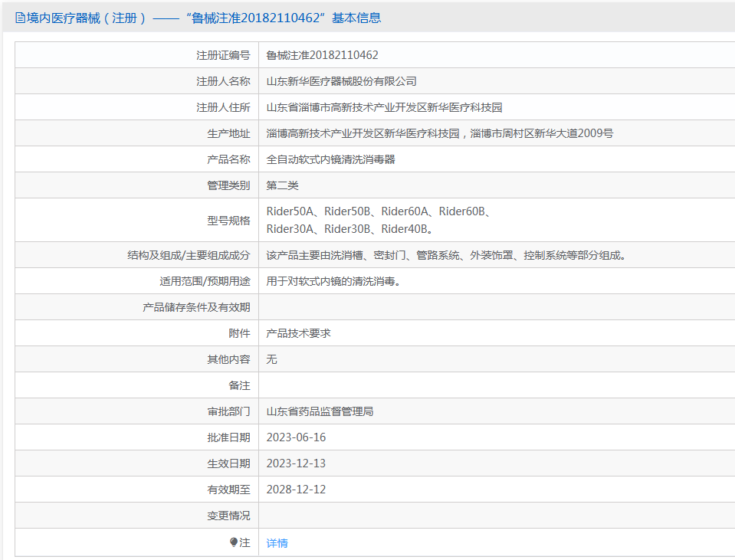Click the structure description starting 该产品主要由洗消槽
The height and width of the screenshot is (560, 735).
point(446,255)
